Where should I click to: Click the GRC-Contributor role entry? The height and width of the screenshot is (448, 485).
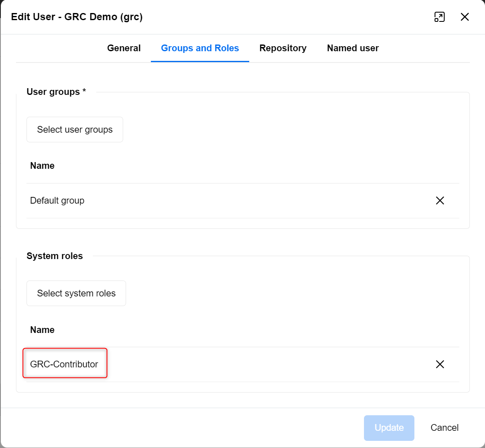click(64, 364)
